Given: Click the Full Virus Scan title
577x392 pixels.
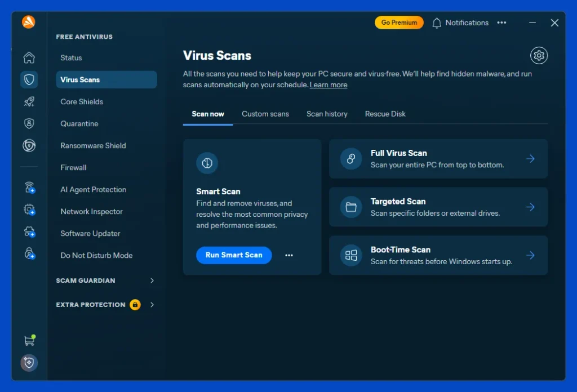Looking at the screenshot, I should [x=398, y=153].
